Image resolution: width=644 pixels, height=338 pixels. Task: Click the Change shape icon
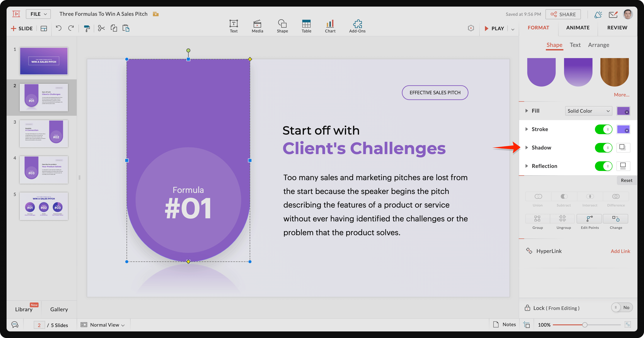tap(616, 219)
